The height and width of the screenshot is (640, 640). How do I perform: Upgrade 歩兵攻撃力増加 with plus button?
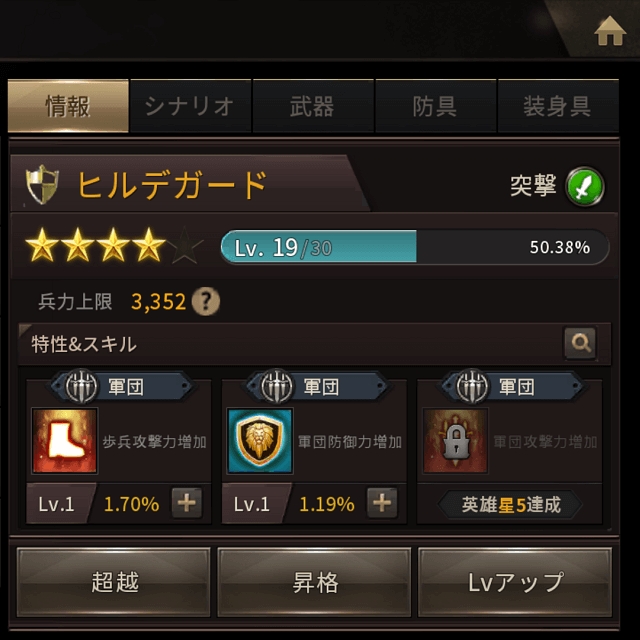click(187, 503)
